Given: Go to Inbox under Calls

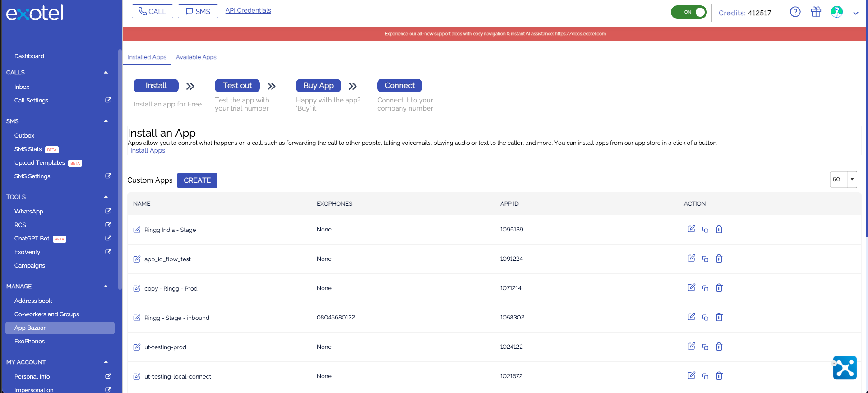Looking at the screenshot, I should (x=22, y=87).
